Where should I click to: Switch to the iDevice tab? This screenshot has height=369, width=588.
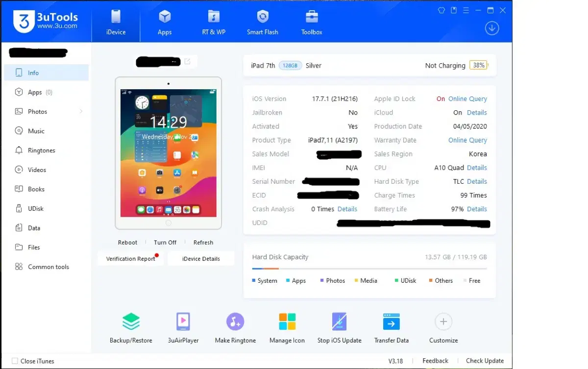click(x=116, y=23)
